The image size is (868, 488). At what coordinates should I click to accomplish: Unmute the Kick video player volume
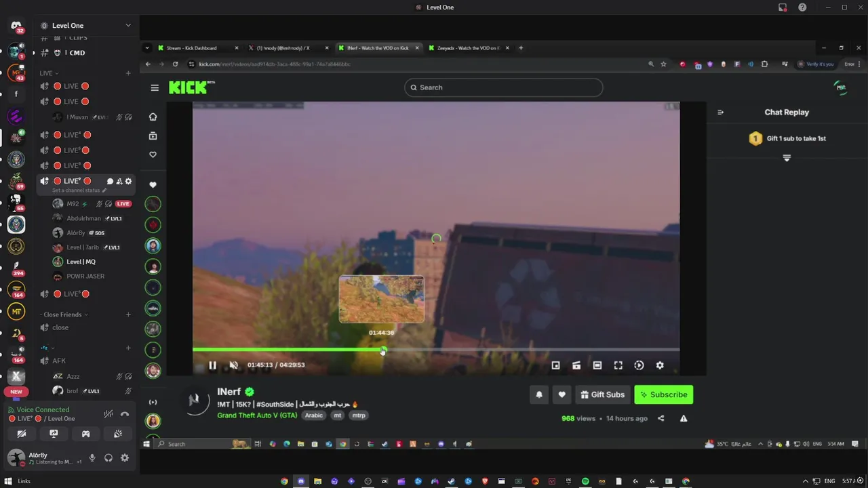tap(233, 365)
